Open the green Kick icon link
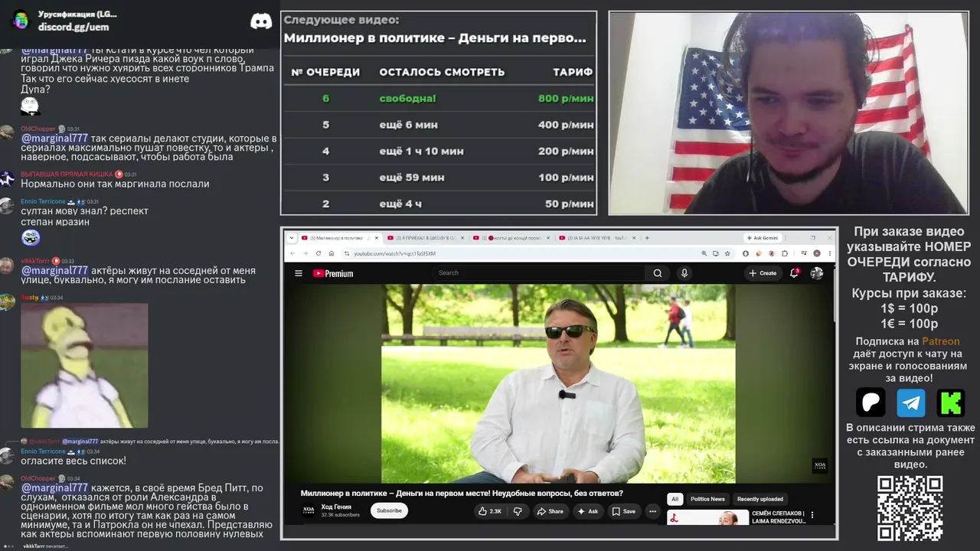 point(951,403)
